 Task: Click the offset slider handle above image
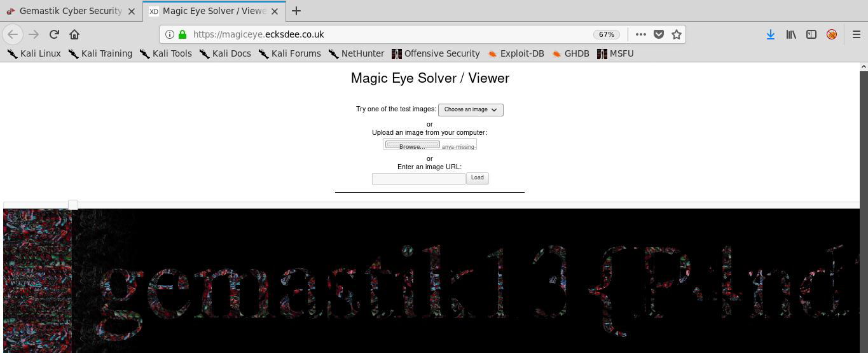pos(73,204)
